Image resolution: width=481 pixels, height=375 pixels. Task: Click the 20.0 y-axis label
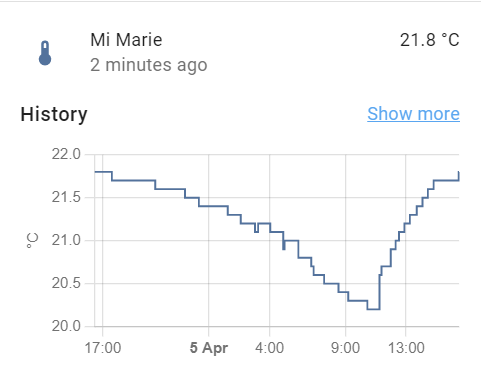click(x=66, y=326)
